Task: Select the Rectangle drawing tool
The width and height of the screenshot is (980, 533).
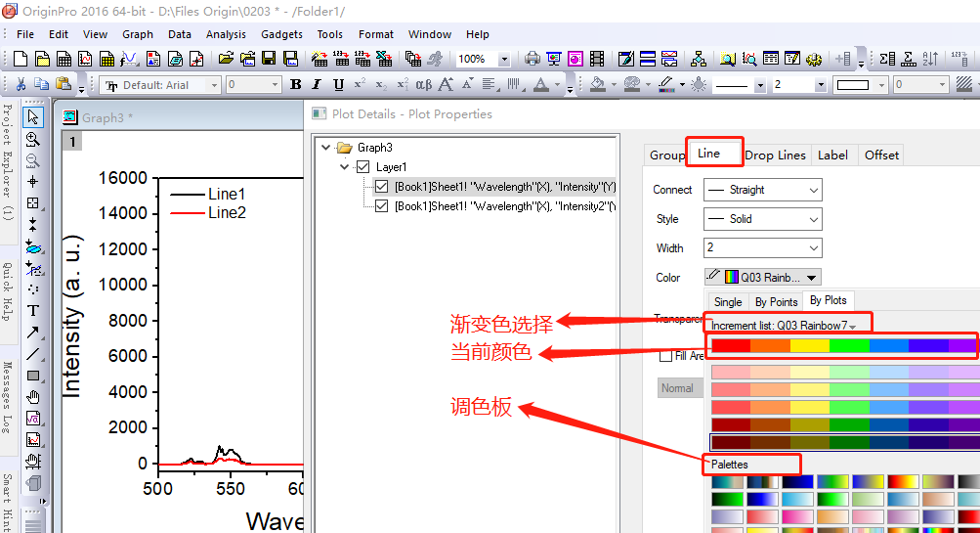Action: (33, 376)
